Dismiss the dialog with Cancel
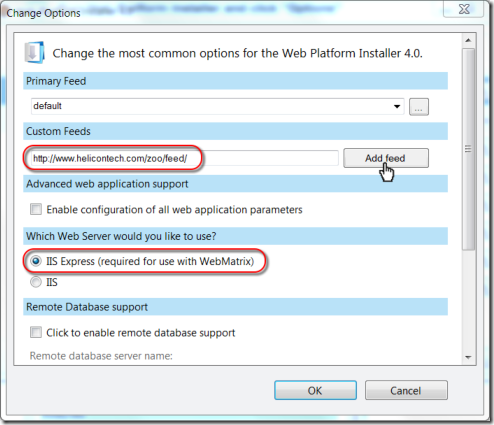Screen dimensions: 494x425 406,390
